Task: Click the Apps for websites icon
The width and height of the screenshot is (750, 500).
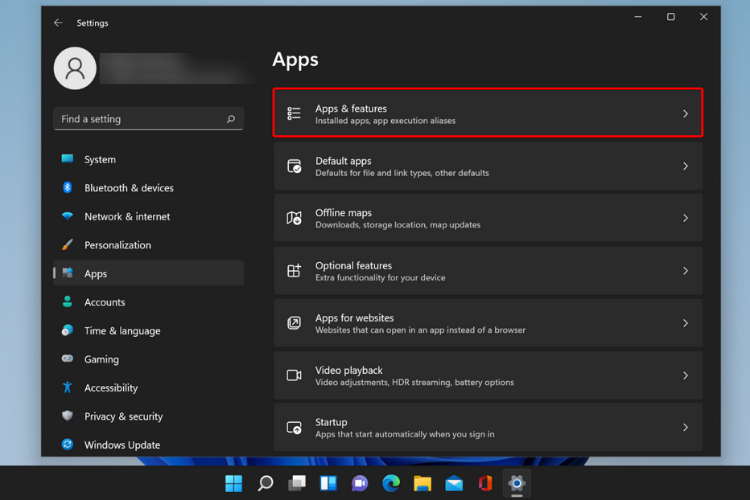Action: click(294, 323)
